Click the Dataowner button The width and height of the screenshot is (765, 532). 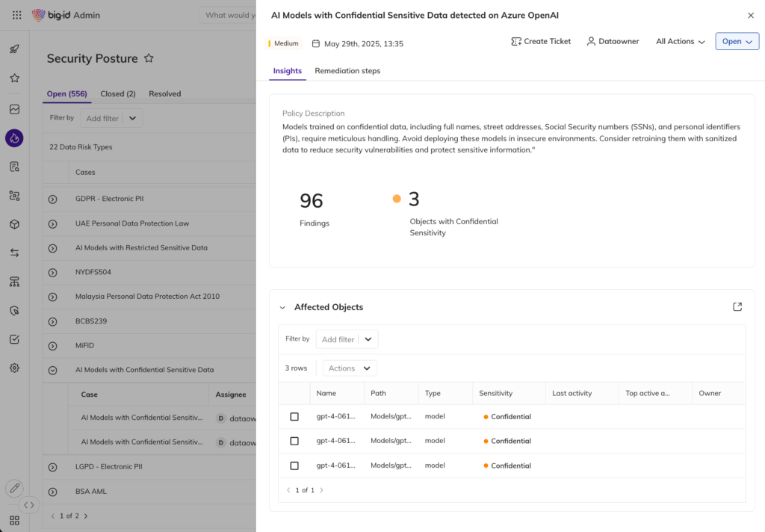(613, 42)
